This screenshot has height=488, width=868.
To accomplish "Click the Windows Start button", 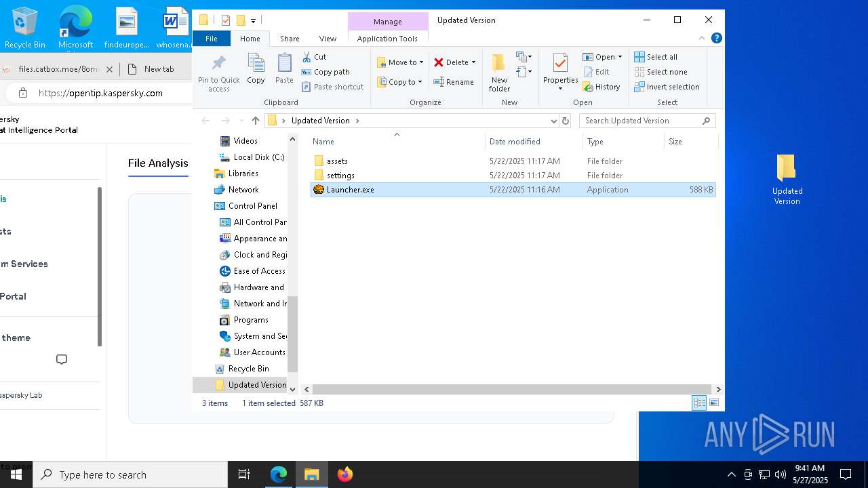I will (x=16, y=474).
